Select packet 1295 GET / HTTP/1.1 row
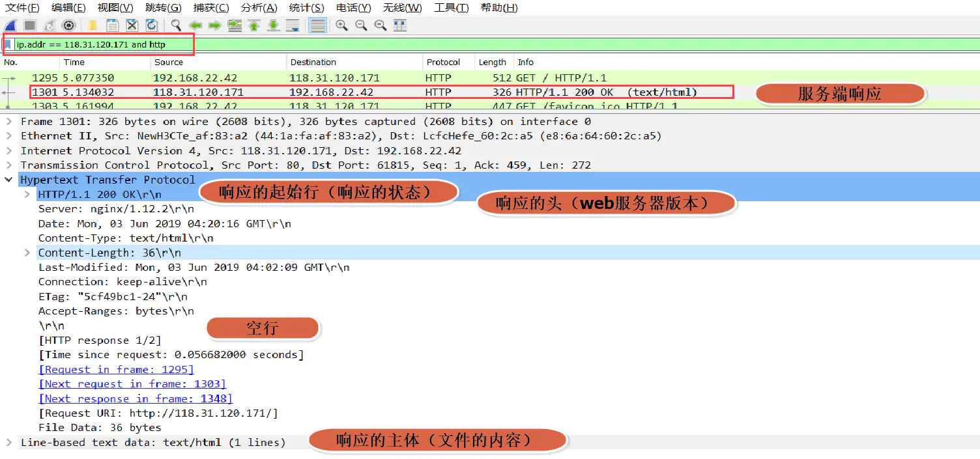This screenshot has width=980, height=459. [x=490, y=77]
